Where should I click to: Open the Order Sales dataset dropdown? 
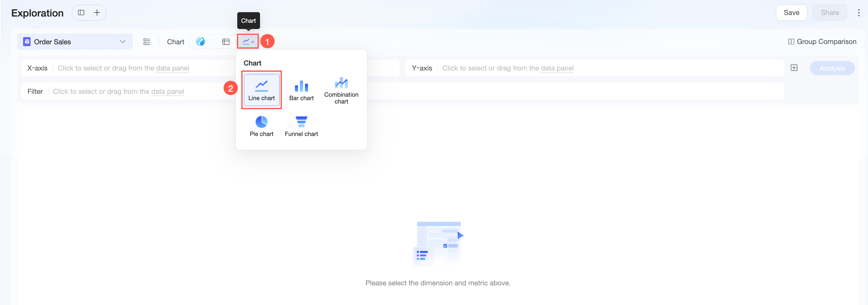(75, 41)
